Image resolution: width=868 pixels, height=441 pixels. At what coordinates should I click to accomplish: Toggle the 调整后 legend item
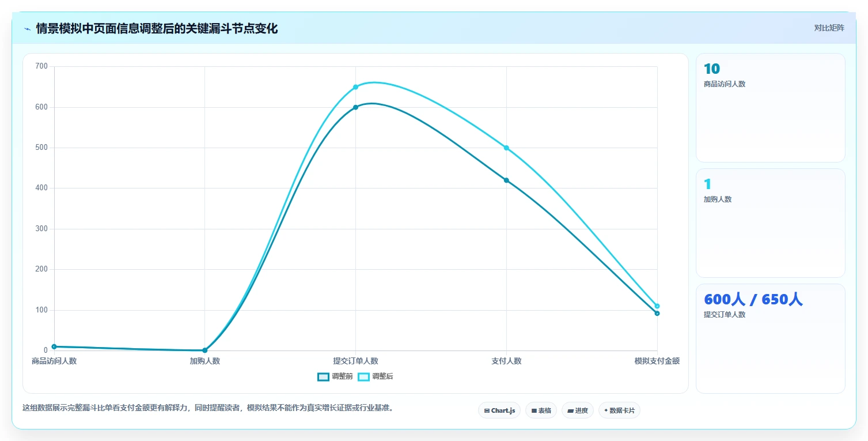tap(376, 376)
